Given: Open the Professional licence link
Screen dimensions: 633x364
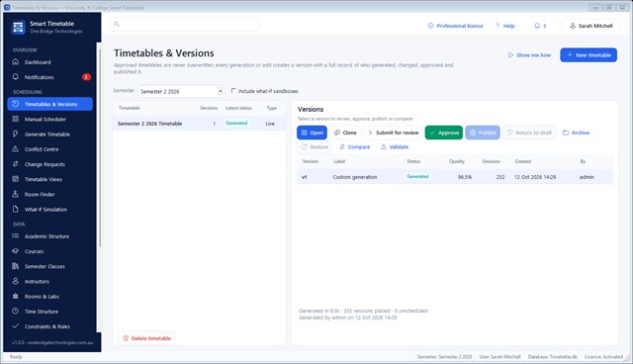Looking at the screenshot, I should (x=455, y=26).
